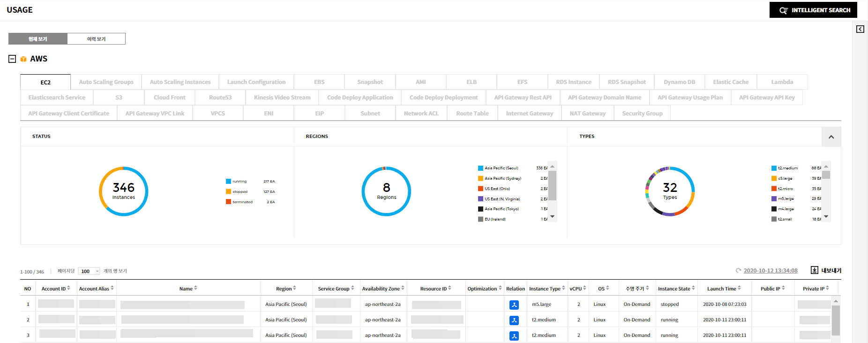Switch to the history view toggle
Image resolution: width=868 pixels, height=343 pixels.
(96, 39)
